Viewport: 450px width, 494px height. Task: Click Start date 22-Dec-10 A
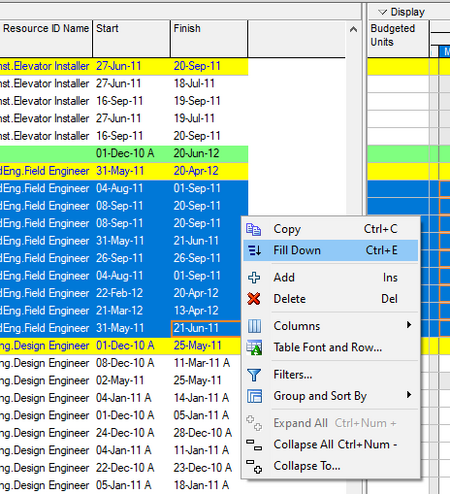pyautogui.click(x=125, y=468)
